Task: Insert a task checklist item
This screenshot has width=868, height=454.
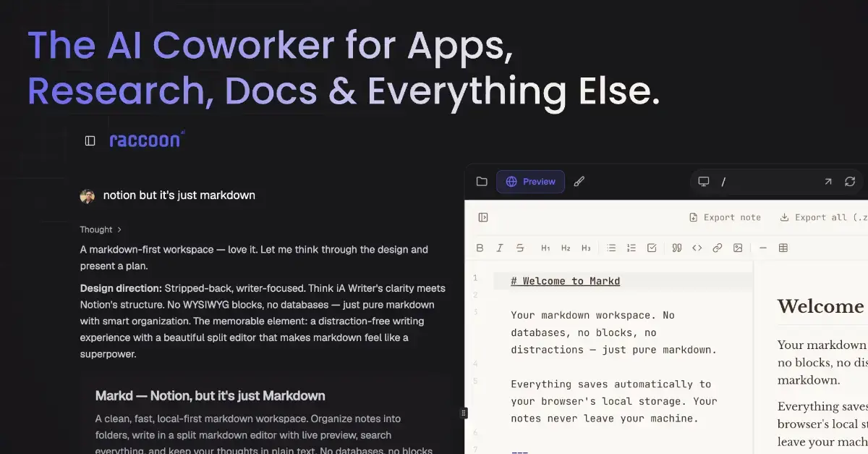Action: click(652, 248)
